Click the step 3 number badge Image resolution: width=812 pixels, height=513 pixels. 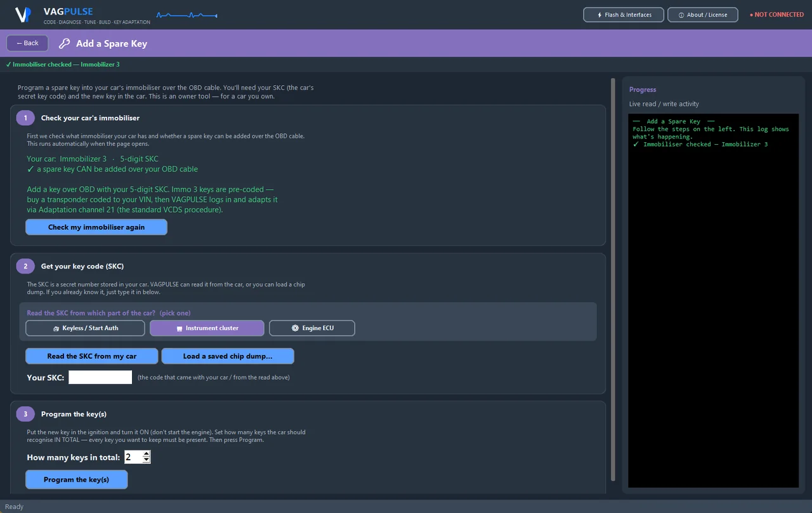pyautogui.click(x=25, y=414)
